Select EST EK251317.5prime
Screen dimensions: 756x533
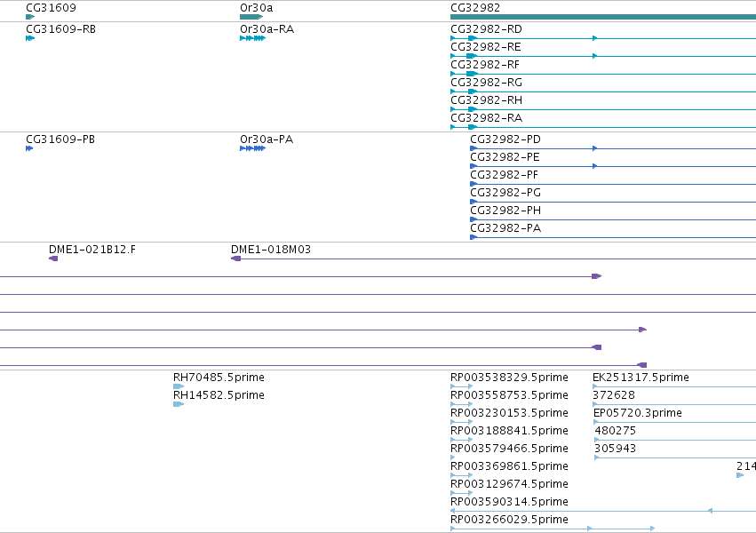(641, 378)
